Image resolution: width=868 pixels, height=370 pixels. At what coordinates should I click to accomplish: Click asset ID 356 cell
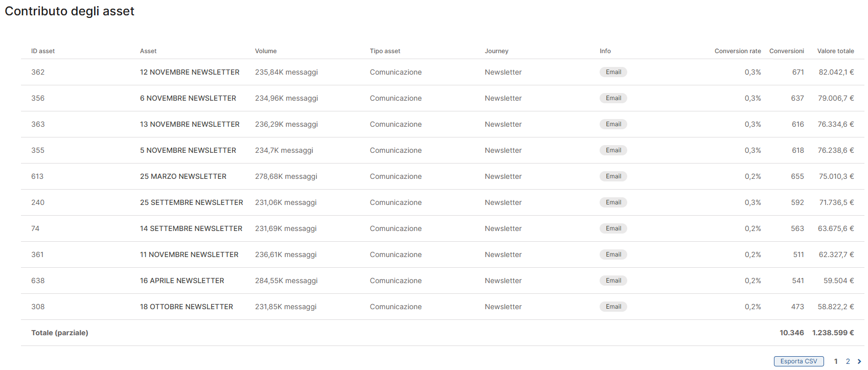coord(38,98)
